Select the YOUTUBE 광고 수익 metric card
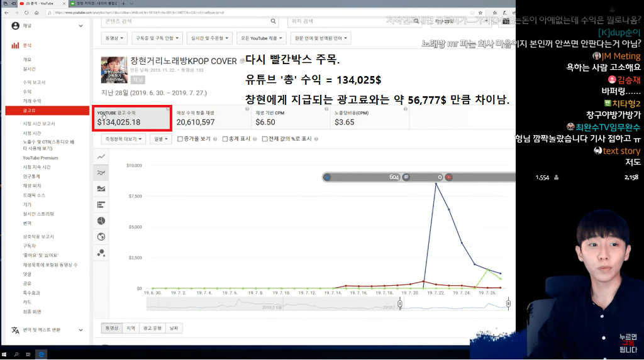Image resolution: width=644 pixels, height=360 pixels. (132, 118)
